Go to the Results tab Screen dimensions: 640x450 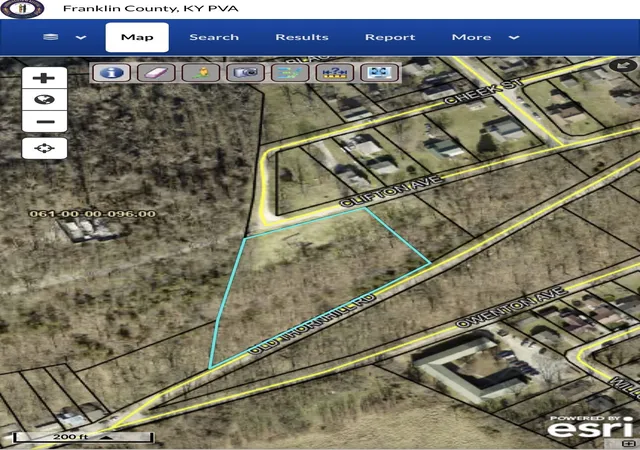(302, 37)
